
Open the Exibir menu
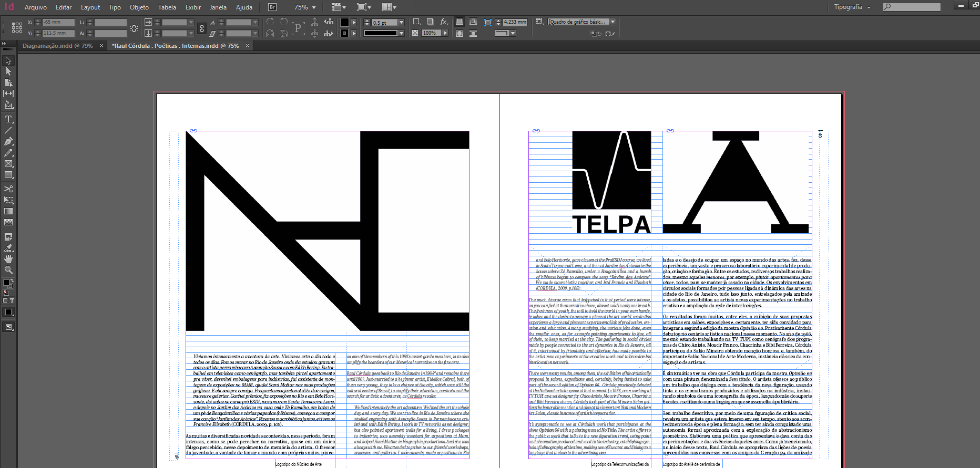(193, 7)
